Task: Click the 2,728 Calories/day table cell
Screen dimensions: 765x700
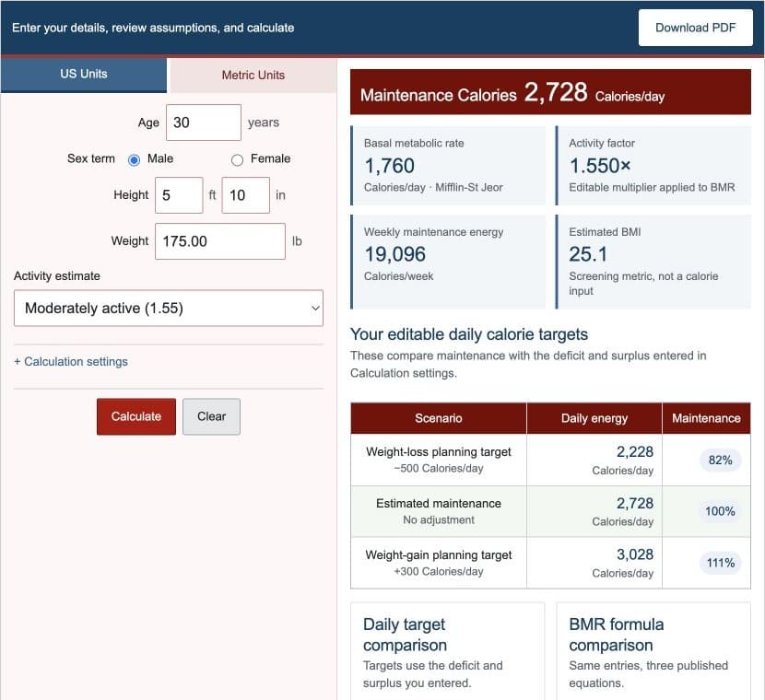Action: 594,511
